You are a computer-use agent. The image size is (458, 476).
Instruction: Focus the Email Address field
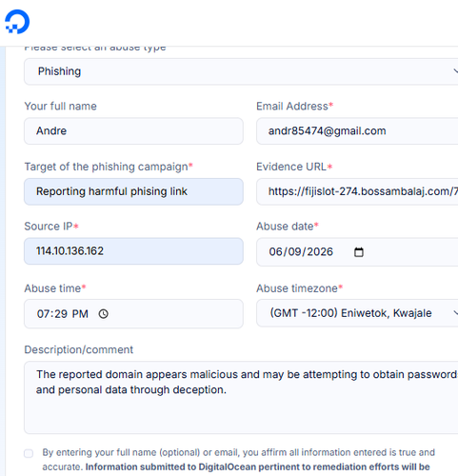(357, 131)
